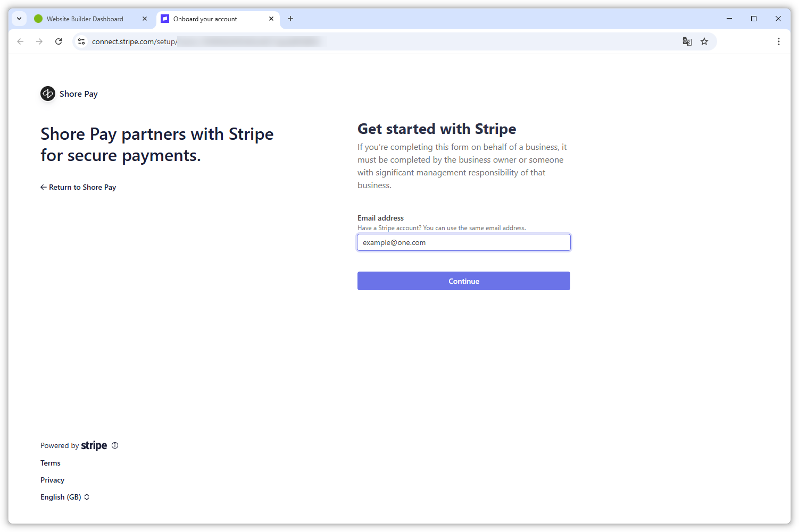Switch to the Website Builder Dashboard tab
The height and width of the screenshot is (532, 799).
point(85,19)
